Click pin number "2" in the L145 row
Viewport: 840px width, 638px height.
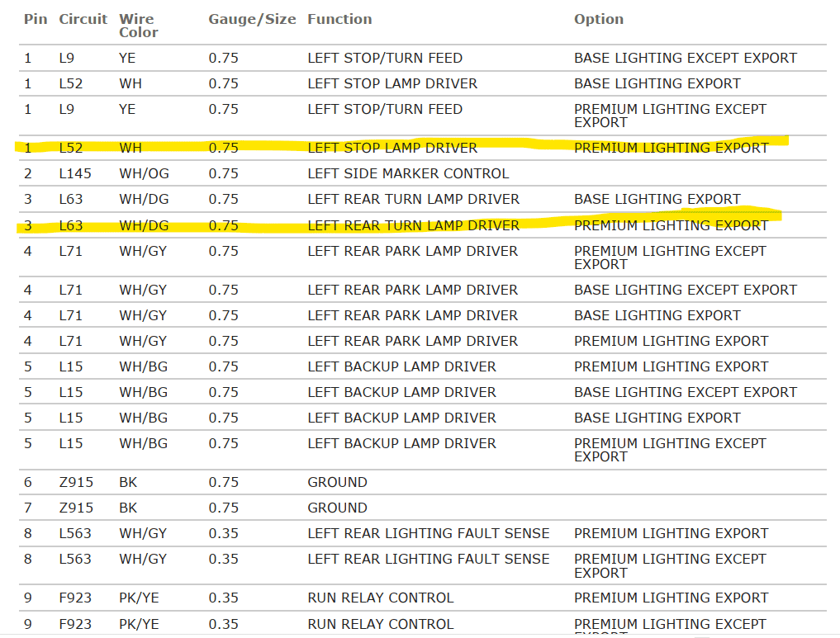[28, 173]
